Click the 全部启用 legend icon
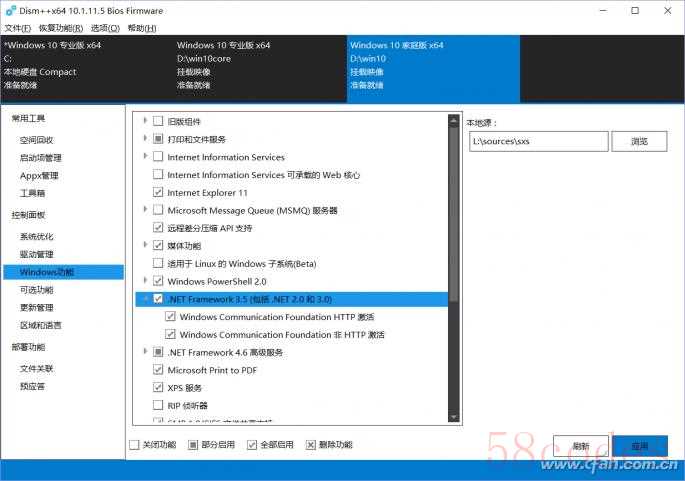 [x=252, y=445]
